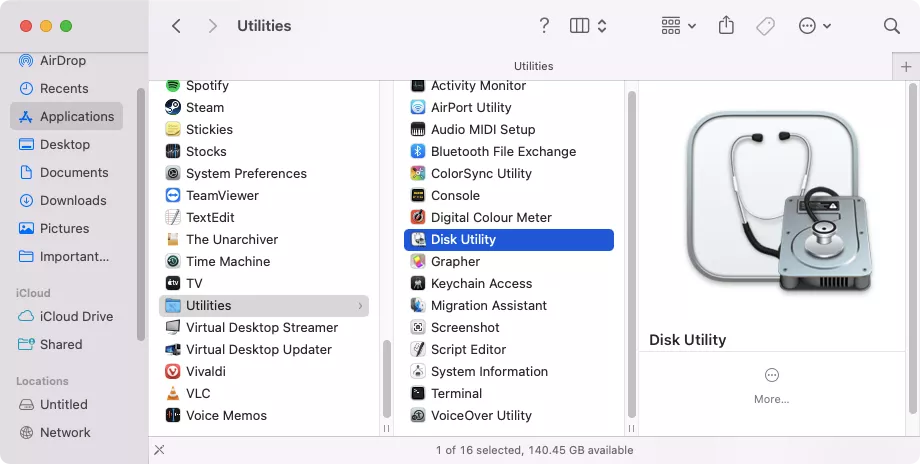This screenshot has height=464, width=920.
Task: Open Downloads in sidebar
Action: (x=63, y=201)
